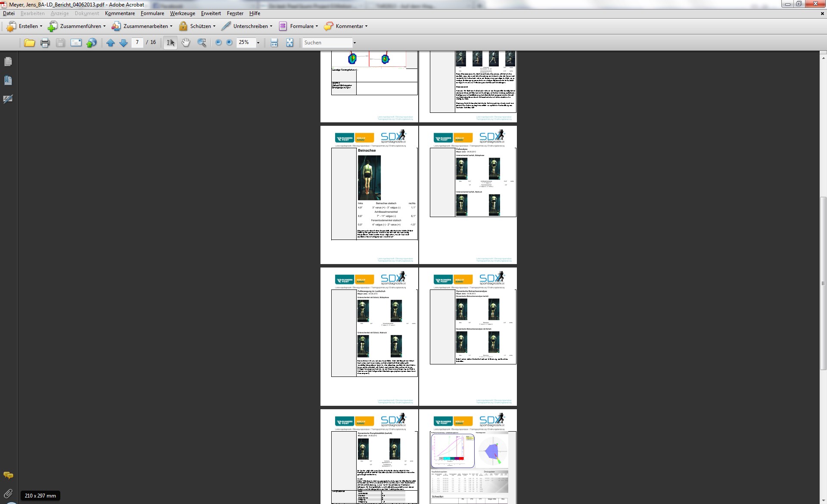The width and height of the screenshot is (827, 504).
Task: Click the Email envelope icon
Action: tap(76, 43)
